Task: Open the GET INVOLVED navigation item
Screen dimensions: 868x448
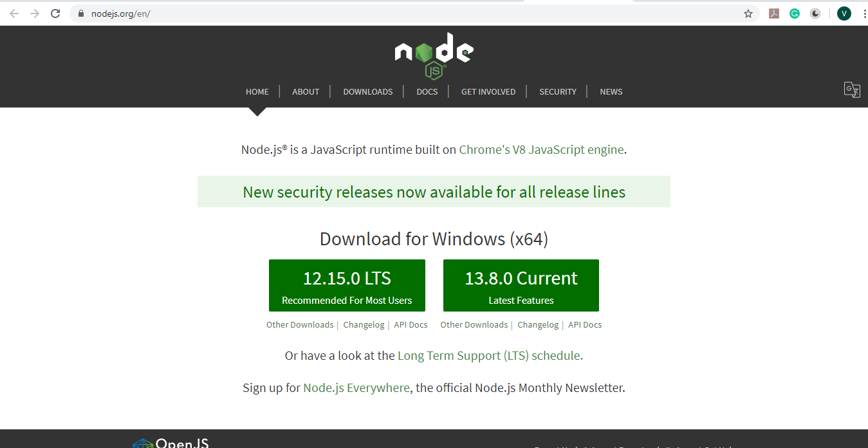Action: pyautogui.click(x=488, y=91)
